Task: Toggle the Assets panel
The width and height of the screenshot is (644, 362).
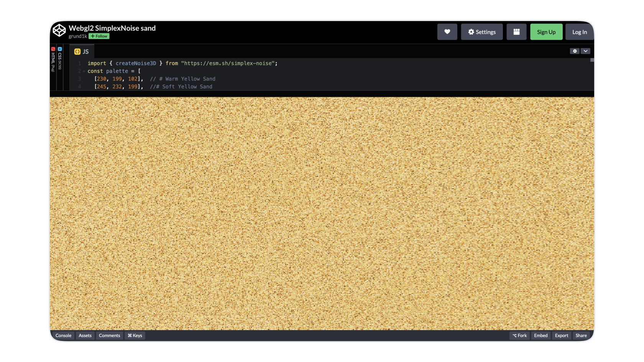Action: coord(85,336)
